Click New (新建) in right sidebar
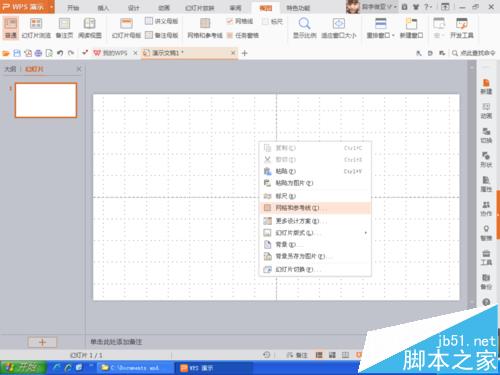Screen dimensions: 500x375 (x=486, y=87)
